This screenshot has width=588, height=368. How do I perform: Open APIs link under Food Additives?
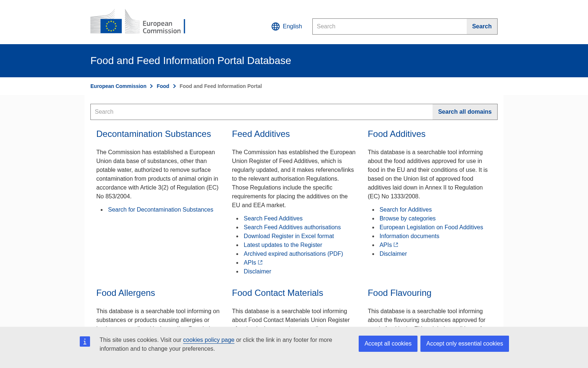386,245
